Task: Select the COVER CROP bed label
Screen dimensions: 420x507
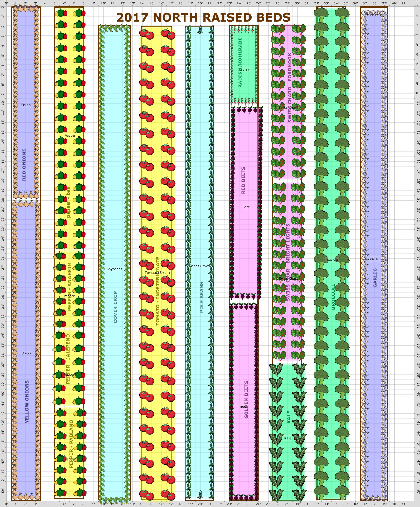Action: pos(115,307)
